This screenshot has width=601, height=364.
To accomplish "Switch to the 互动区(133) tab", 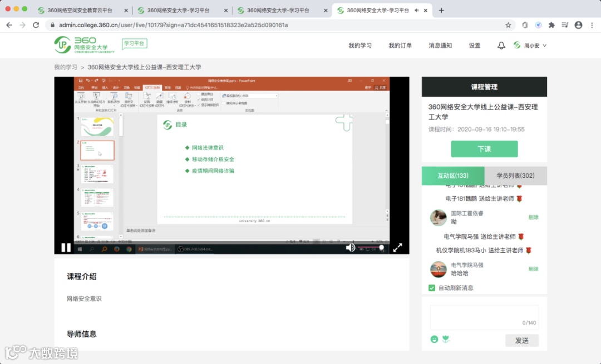I will (x=453, y=176).
